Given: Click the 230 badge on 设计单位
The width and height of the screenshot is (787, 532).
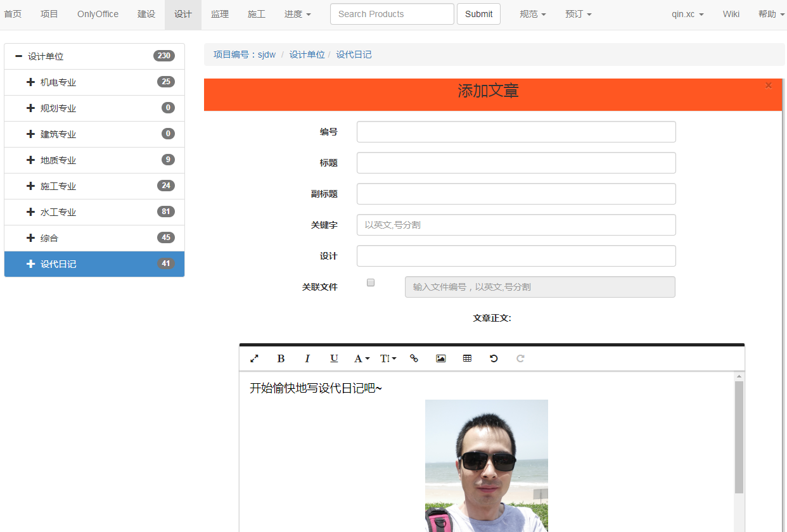Looking at the screenshot, I should point(164,56).
